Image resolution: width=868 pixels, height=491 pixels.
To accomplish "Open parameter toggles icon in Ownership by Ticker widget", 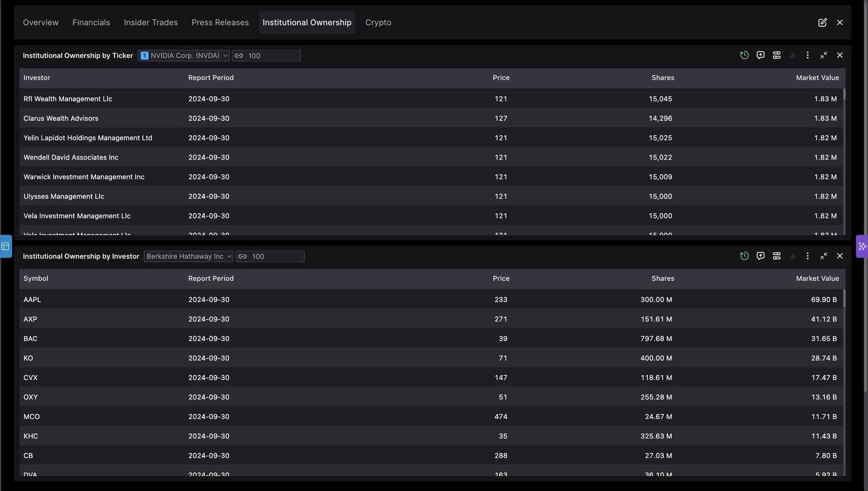I will (776, 55).
